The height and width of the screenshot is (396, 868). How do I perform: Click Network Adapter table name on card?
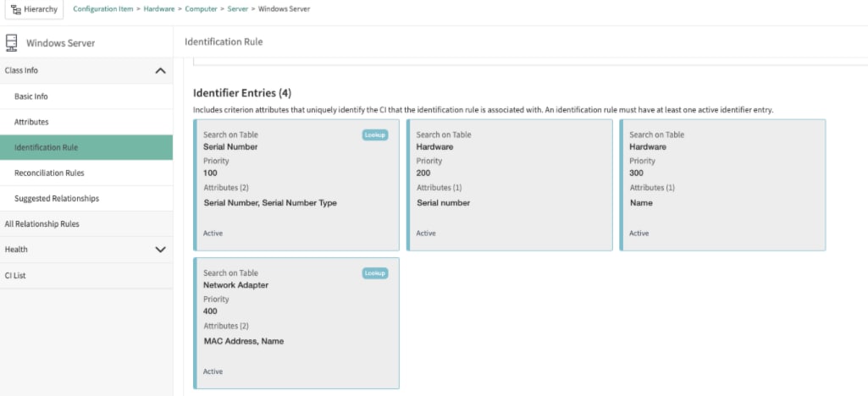235,285
